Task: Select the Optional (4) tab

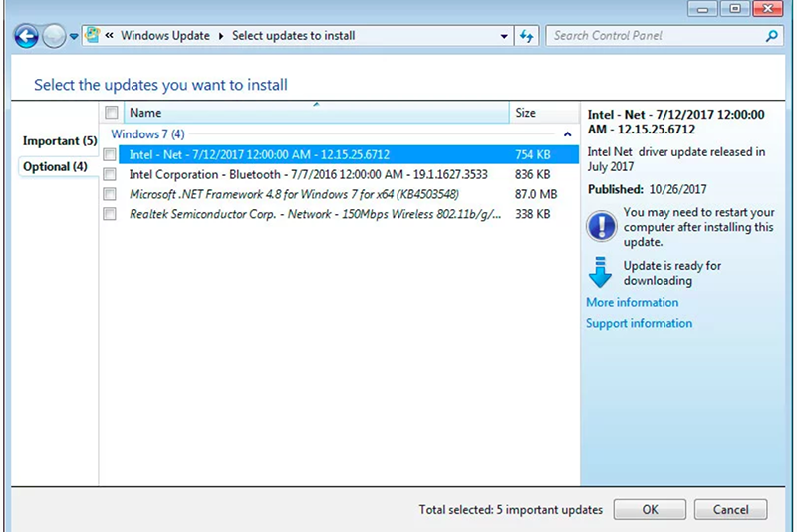Action: point(55,167)
